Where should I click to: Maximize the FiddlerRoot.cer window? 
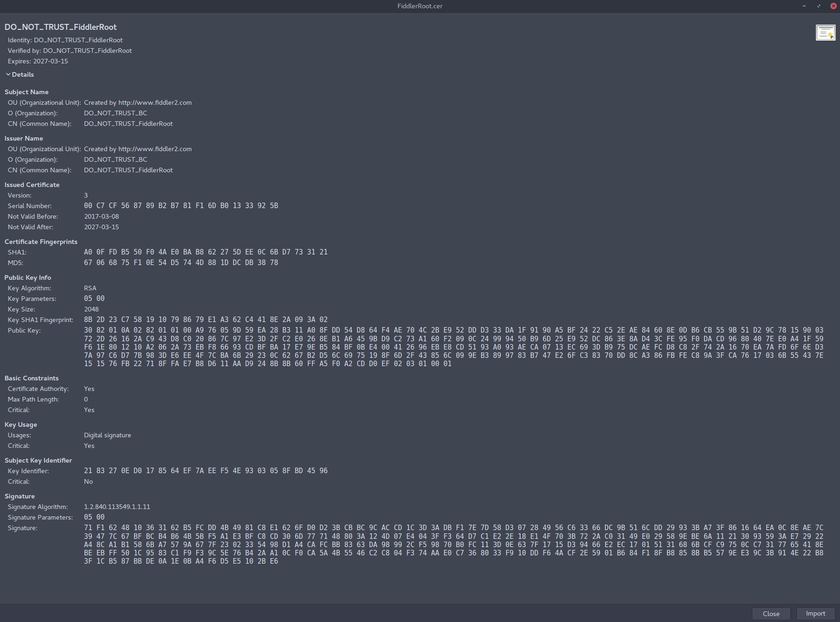(x=819, y=6)
